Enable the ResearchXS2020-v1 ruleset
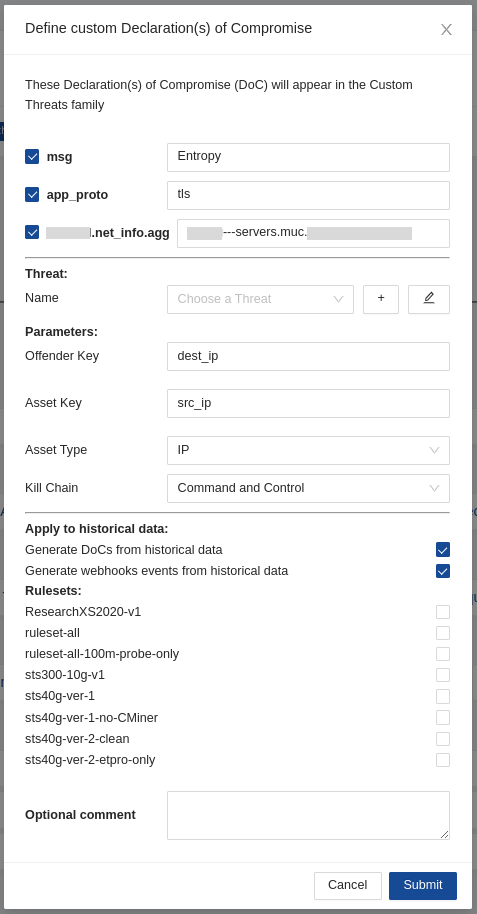Viewport: 477px width, 914px height. 443,612
